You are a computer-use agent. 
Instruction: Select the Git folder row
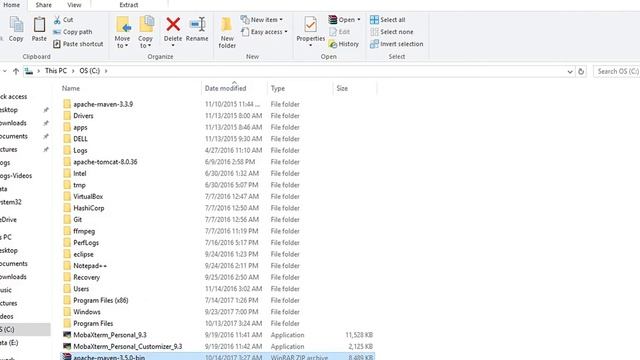(218, 219)
